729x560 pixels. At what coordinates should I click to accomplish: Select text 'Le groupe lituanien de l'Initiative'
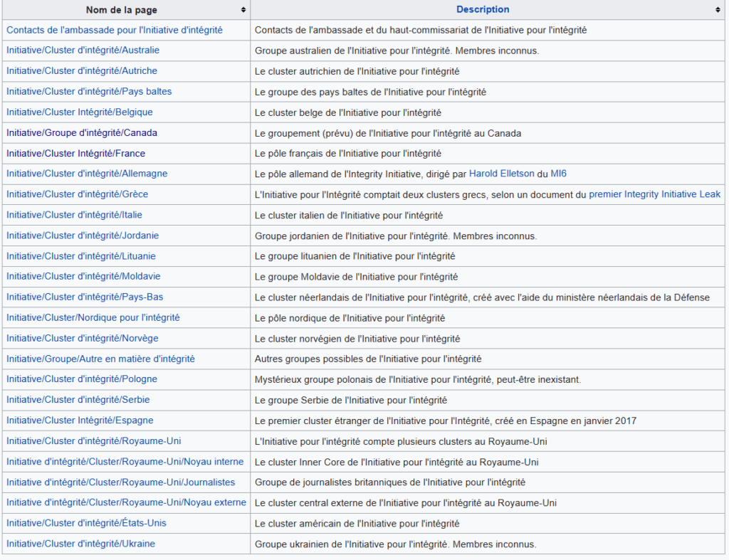coord(325,256)
